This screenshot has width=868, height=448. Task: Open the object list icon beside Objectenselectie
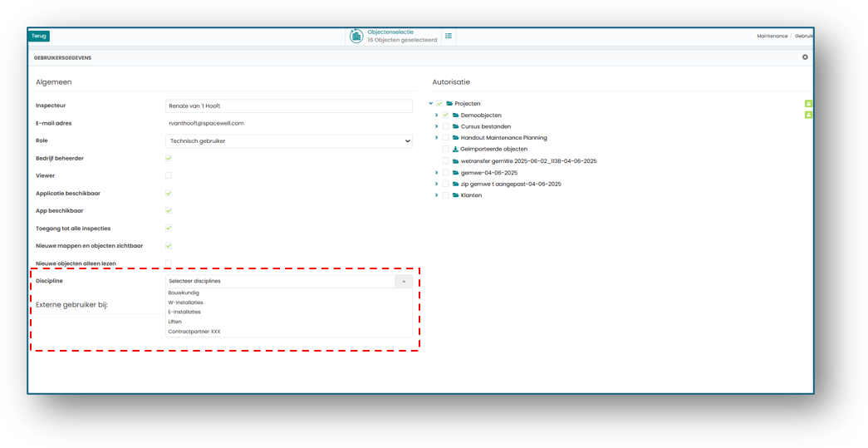[449, 36]
